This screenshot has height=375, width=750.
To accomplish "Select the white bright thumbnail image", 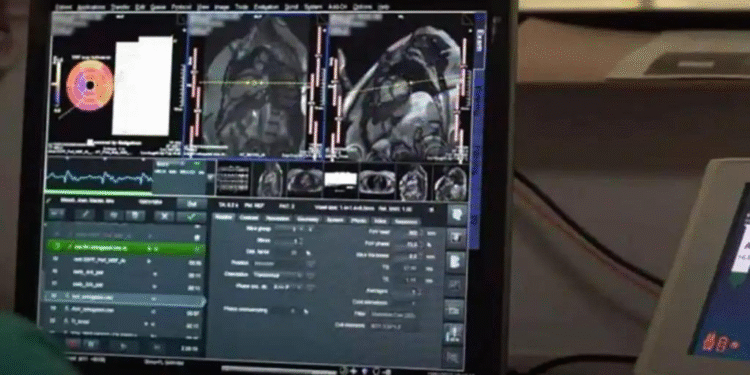I will click(x=341, y=181).
